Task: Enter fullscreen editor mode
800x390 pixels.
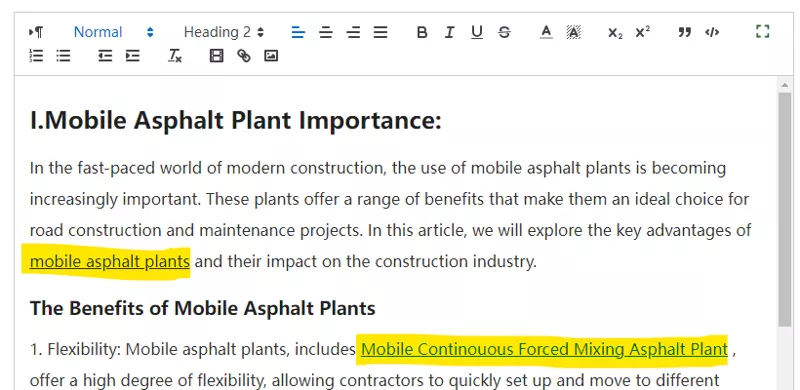Action: [762, 32]
